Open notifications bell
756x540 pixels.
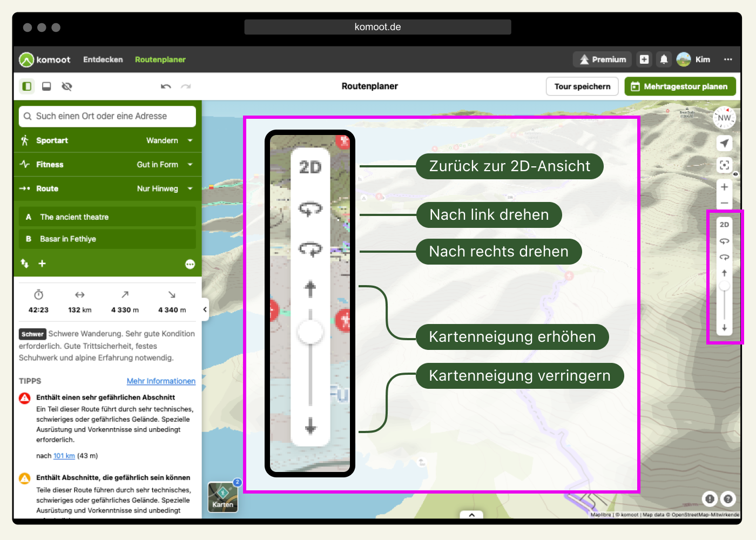point(664,59)
